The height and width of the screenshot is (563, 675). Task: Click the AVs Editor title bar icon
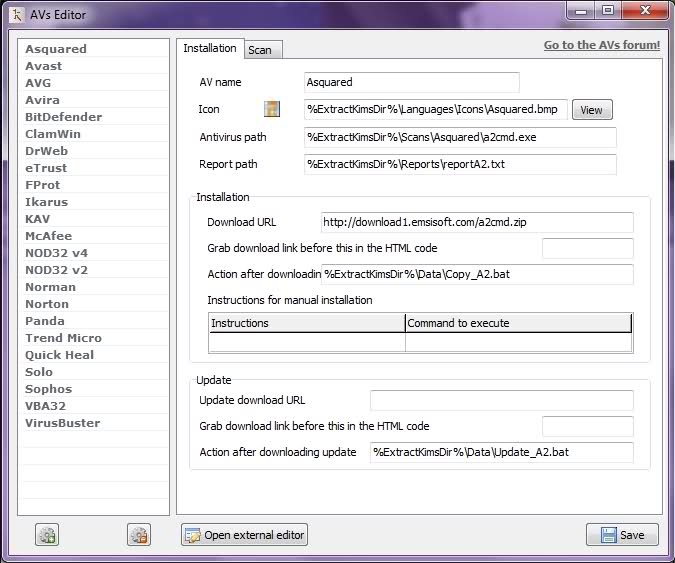click(x=17, y=15)
